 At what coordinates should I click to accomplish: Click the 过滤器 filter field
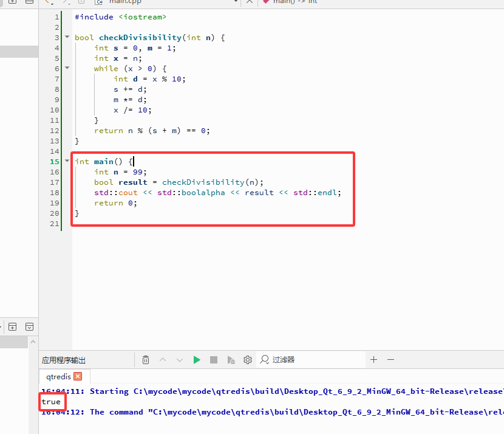[x=312, y=360]
